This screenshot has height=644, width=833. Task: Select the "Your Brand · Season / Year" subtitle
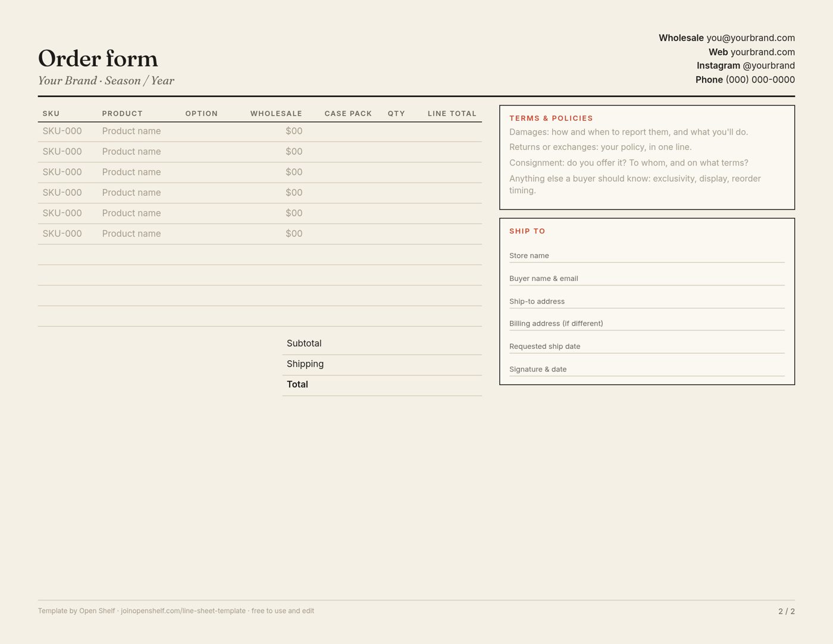(106, 81)
